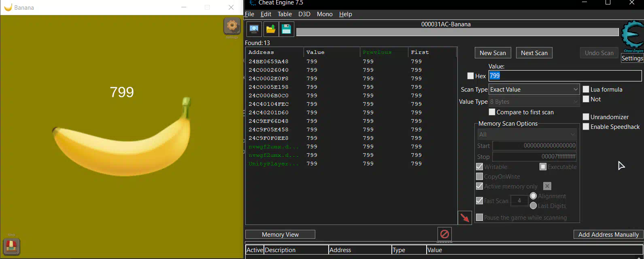Click the Value input field
Viewport: 644px width, 259px height.
click(x=565, y=76)
